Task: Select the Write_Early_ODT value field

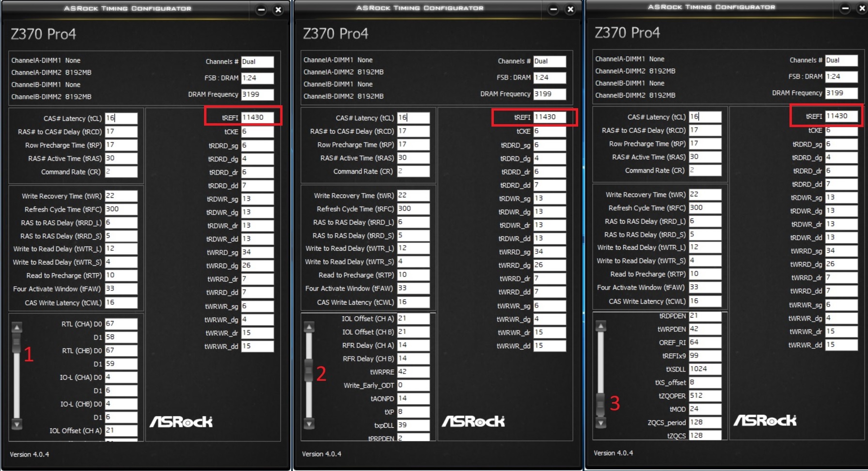Action: click(413, 385)
